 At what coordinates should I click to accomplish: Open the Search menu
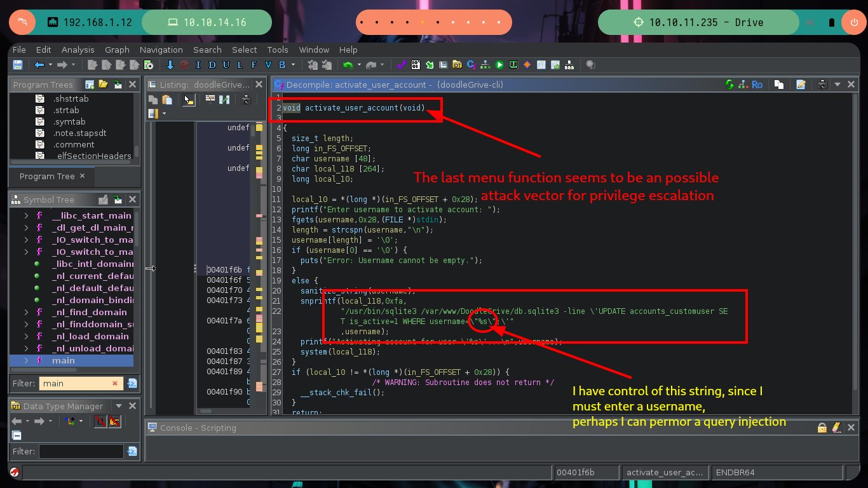207,50
